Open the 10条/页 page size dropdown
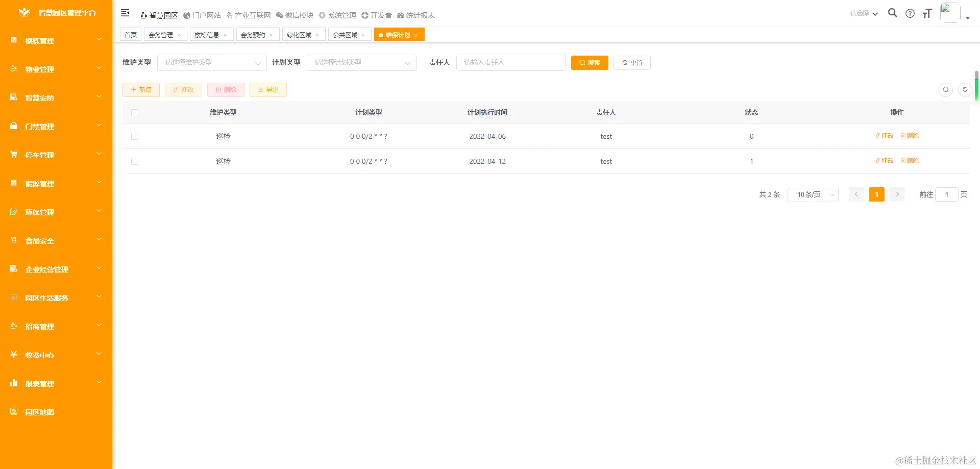The width and height of the screenshot is (980, 469). point(813,194)
